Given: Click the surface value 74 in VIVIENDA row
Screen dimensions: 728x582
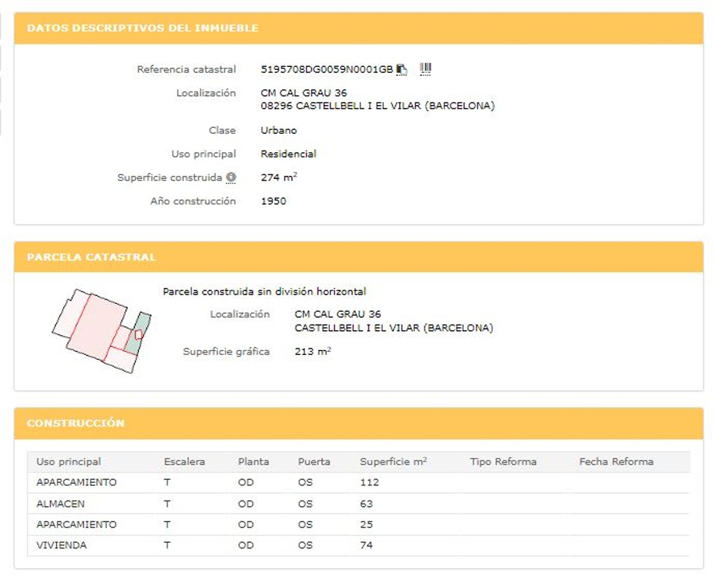Looking at the screenshot, I should [366, 546].
